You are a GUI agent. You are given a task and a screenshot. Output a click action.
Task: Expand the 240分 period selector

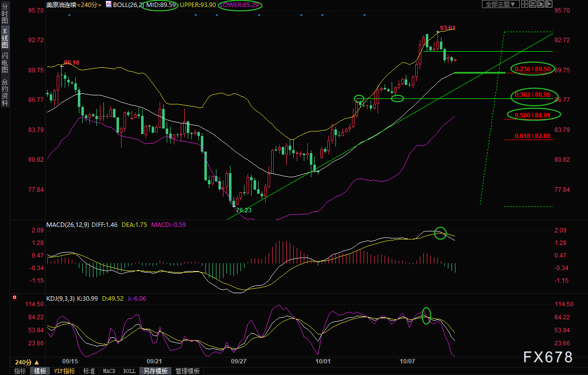[27, 362]
